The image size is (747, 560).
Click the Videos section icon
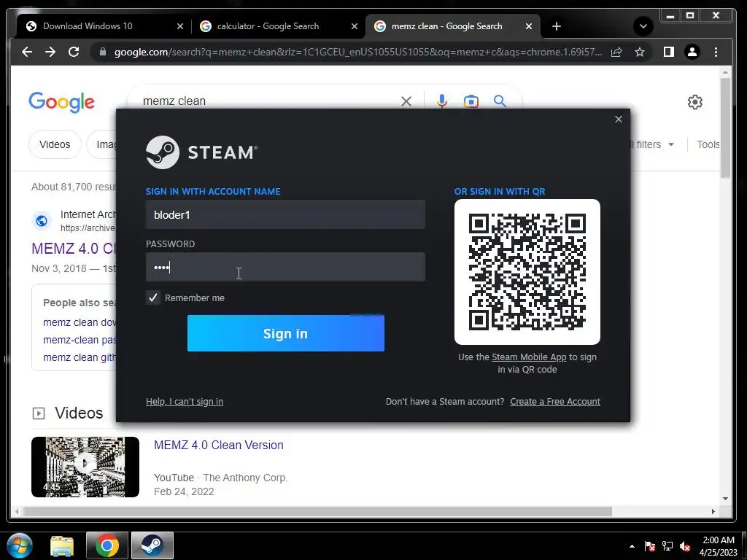tap(39, 413)
